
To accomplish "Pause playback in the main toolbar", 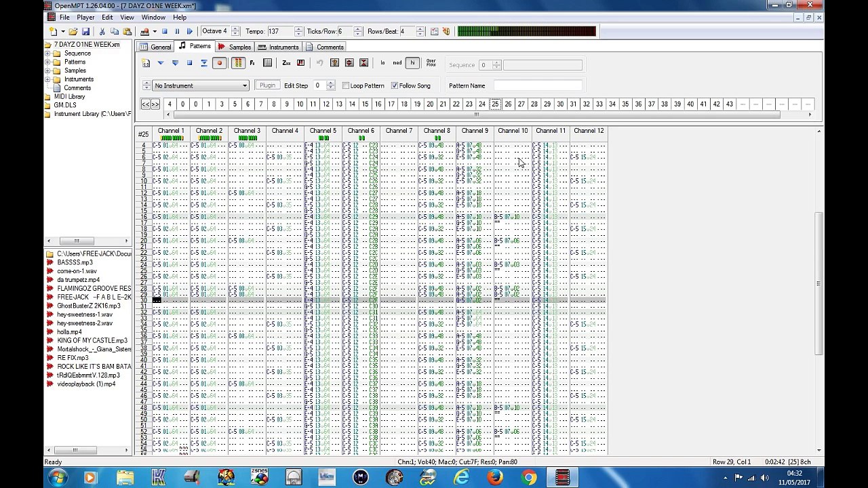I will 177,31.
